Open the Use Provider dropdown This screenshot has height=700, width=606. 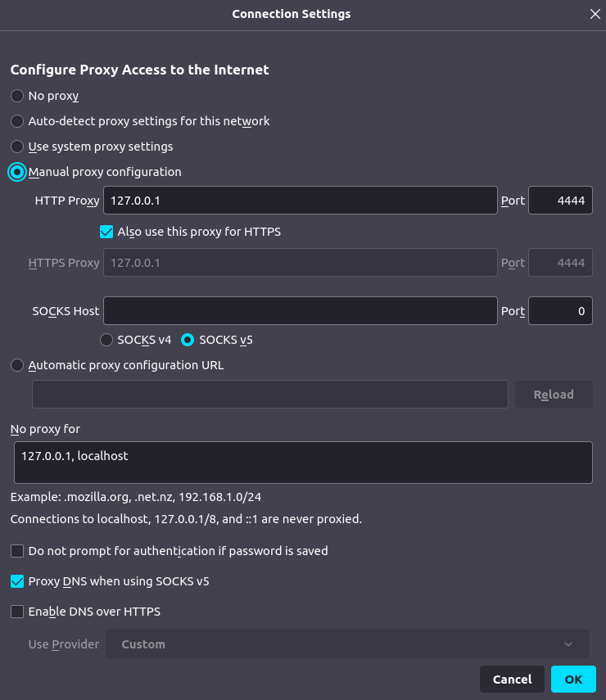(348, 644)
